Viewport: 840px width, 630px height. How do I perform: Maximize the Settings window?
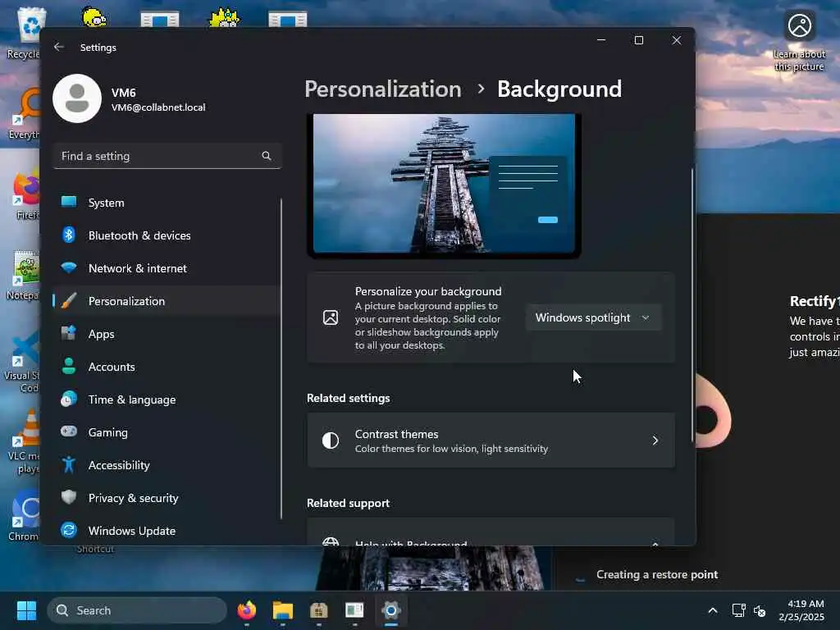[x=638, y=40]
